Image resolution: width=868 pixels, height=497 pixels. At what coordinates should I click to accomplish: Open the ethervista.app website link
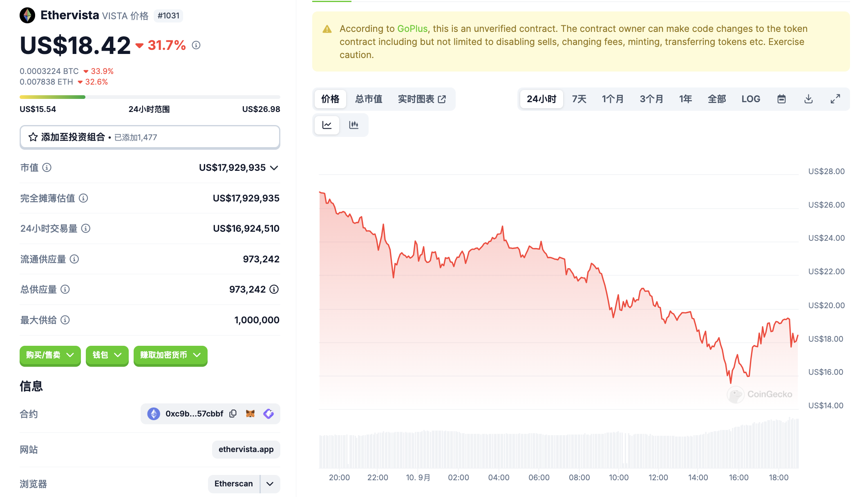(x=246, y=450)
